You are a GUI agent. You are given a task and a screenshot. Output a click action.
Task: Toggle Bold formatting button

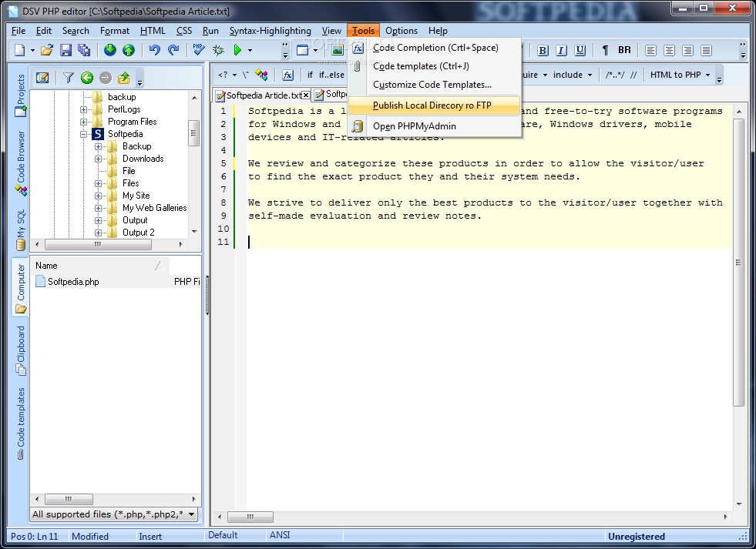[x=543, y=50]
